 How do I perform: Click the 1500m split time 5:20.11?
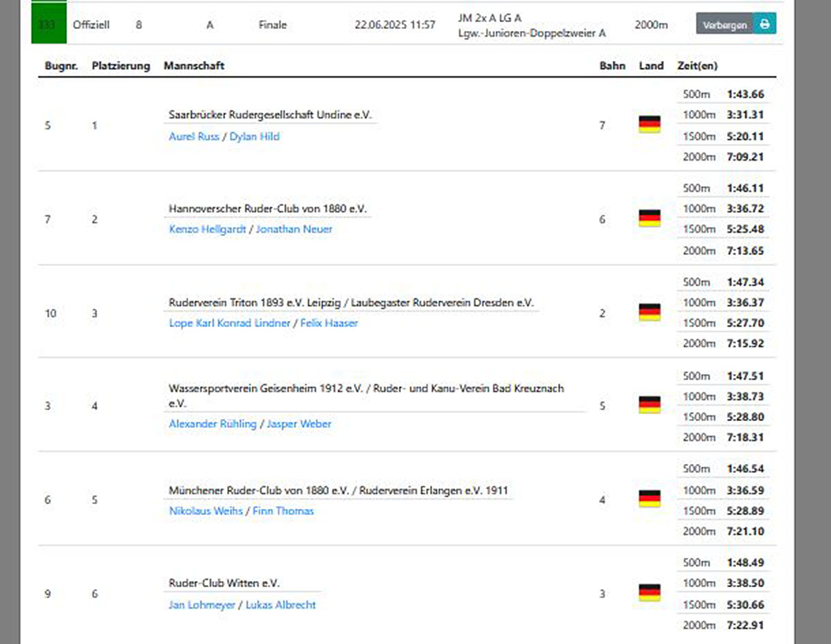[x=746, y=136]
